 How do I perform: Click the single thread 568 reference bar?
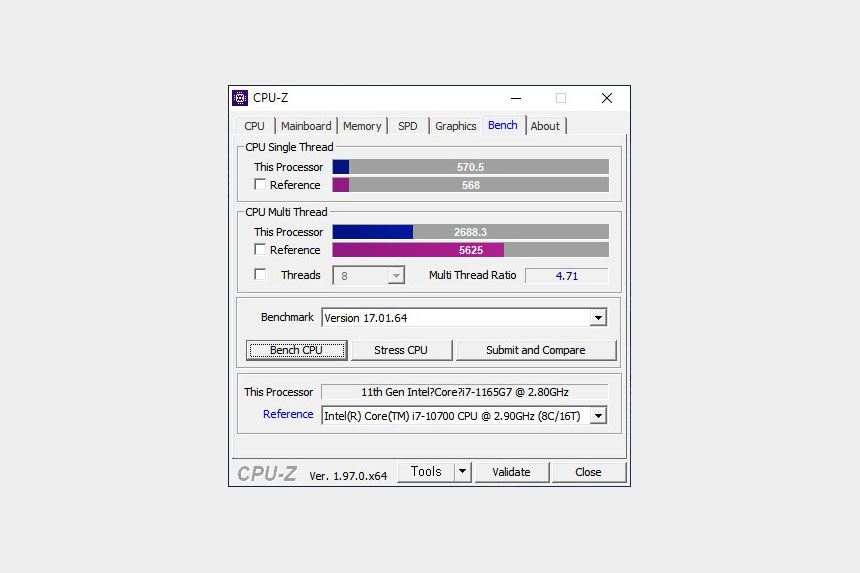[x=471, y=185]
